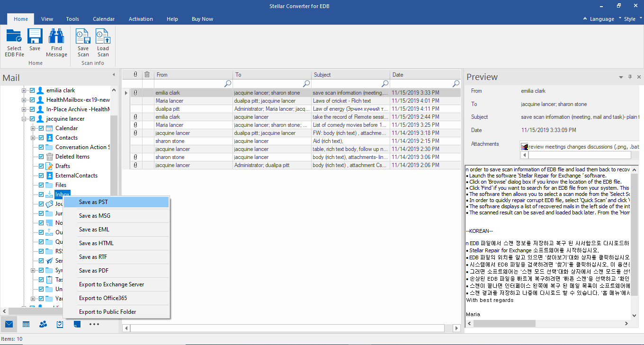Screen dimensions: 644x345
Task: Open Find Message binoculars tool
Action: (56, 36)
